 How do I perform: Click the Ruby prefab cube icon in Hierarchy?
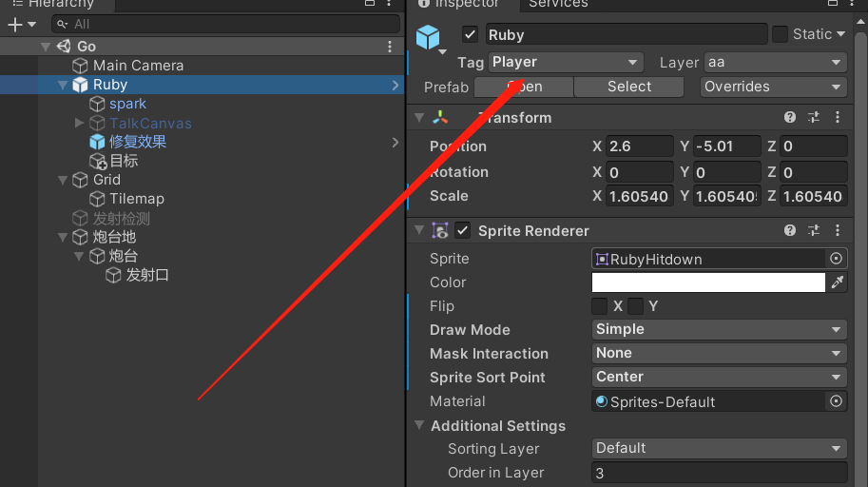pos(80,85)
